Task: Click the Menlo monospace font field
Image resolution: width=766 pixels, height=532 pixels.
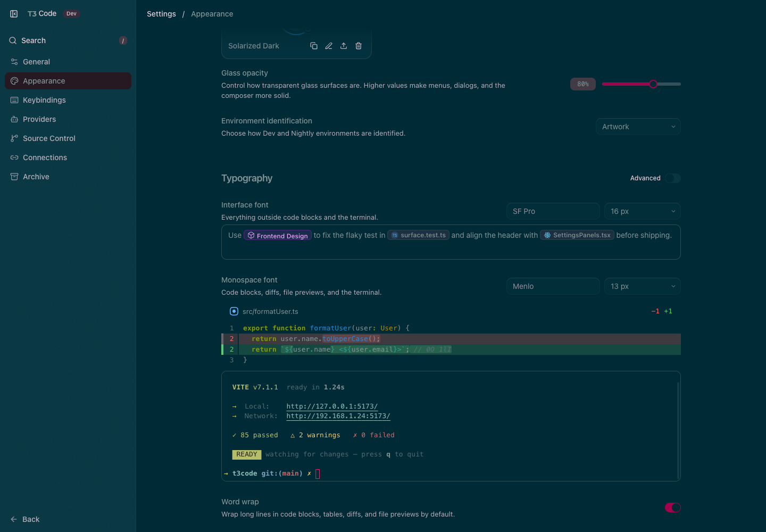Action: click(553, 286)
